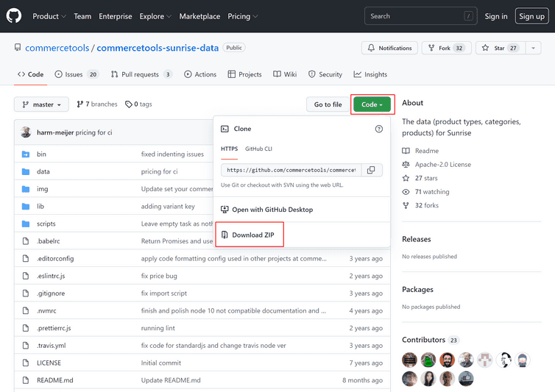Open the .prettierrc.js file
Viewport: 555px width, 392px height.
[54, 328]
